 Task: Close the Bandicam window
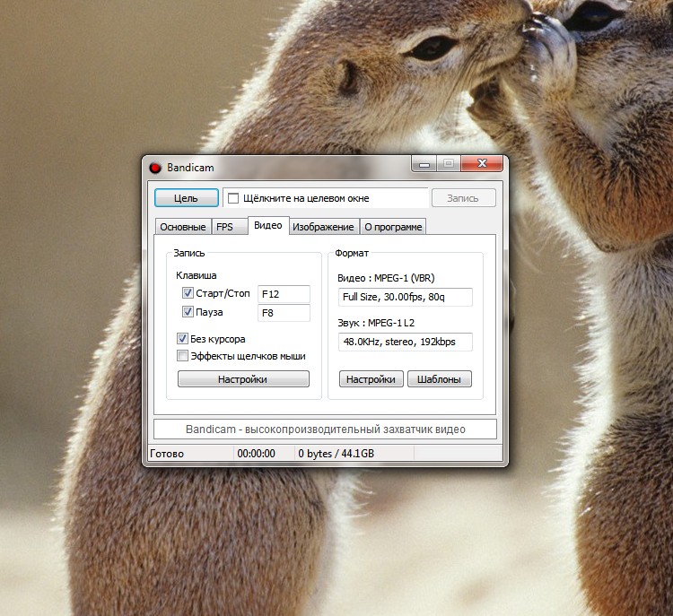pyautogui.click(x=482, y=164)
